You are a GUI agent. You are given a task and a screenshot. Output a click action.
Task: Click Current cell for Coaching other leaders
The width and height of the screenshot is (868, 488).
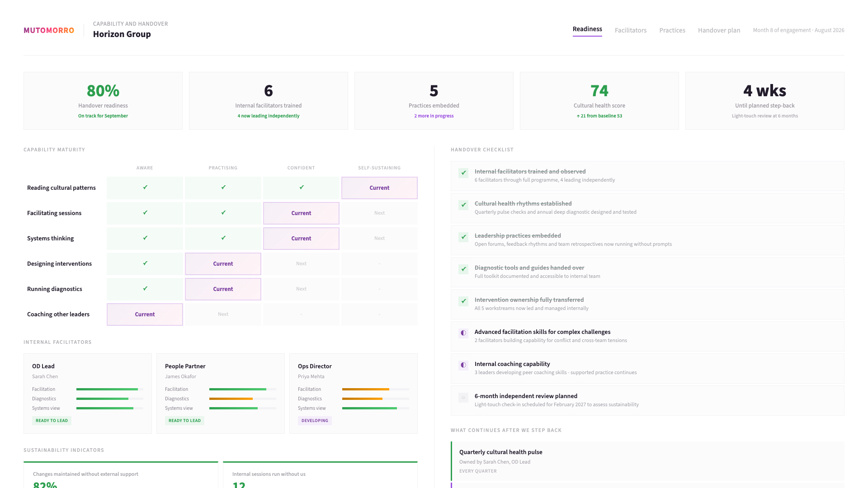(145, 314)
